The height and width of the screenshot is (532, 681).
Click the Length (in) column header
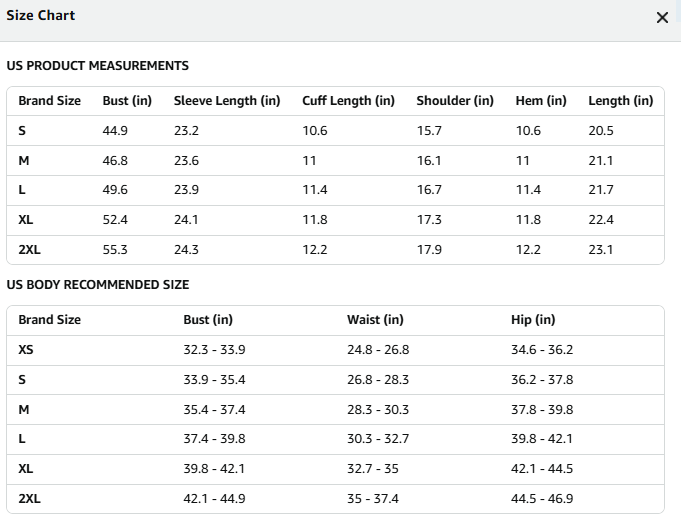point(621,101)
